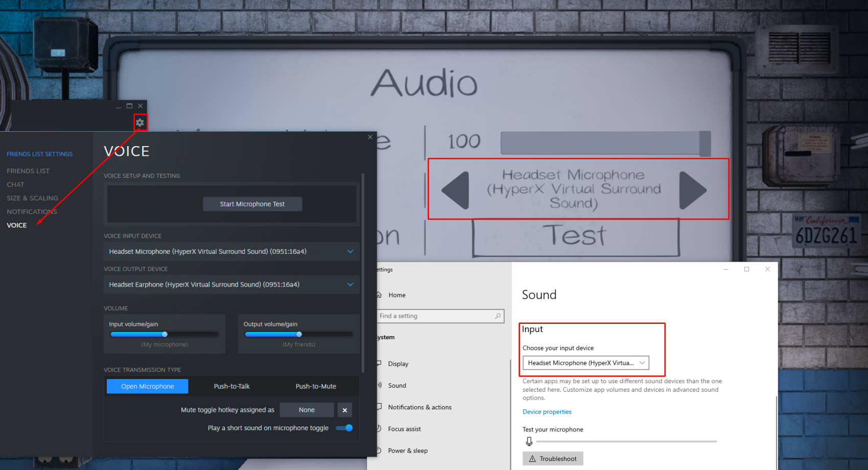Toggle Play a short sound on microphone toggle

[x=344, y=428]
